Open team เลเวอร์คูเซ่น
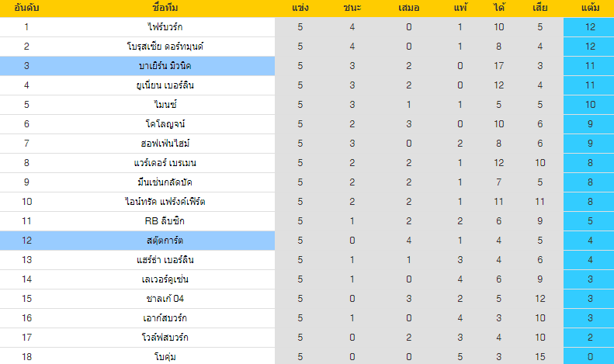This screenshot has height=364, width=614. pos(165,279)
